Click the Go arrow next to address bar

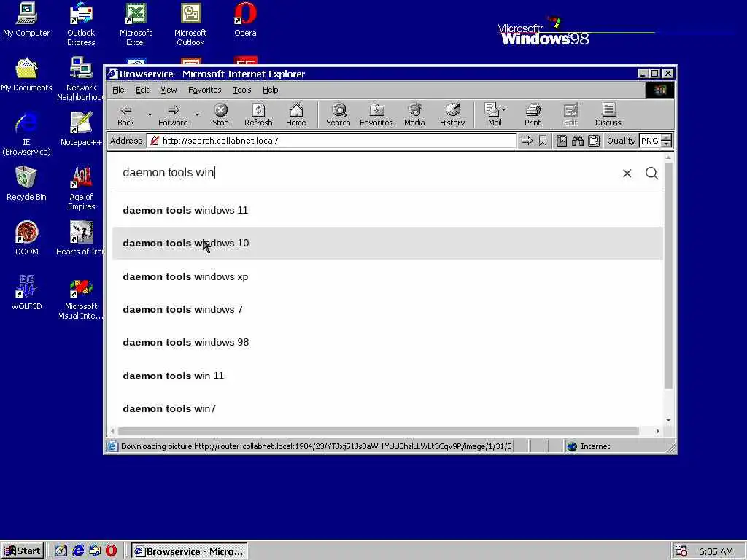(527, 141)
